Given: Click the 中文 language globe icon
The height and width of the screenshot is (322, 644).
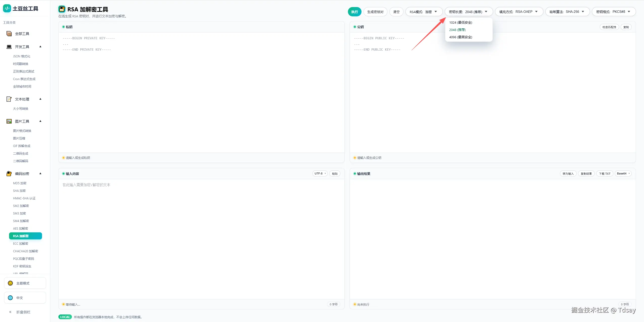Looking at the screenshot, I should 10,298.
